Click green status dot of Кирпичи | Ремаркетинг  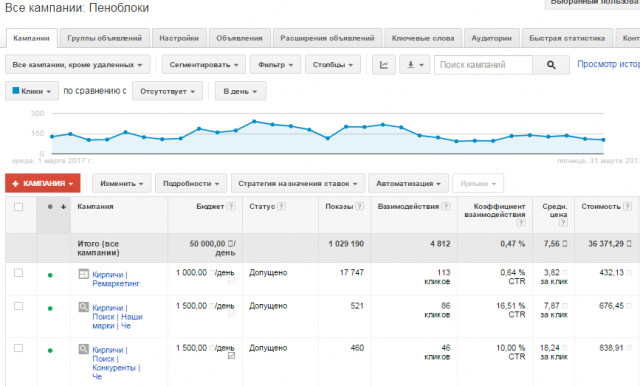[x=50, y=275]
